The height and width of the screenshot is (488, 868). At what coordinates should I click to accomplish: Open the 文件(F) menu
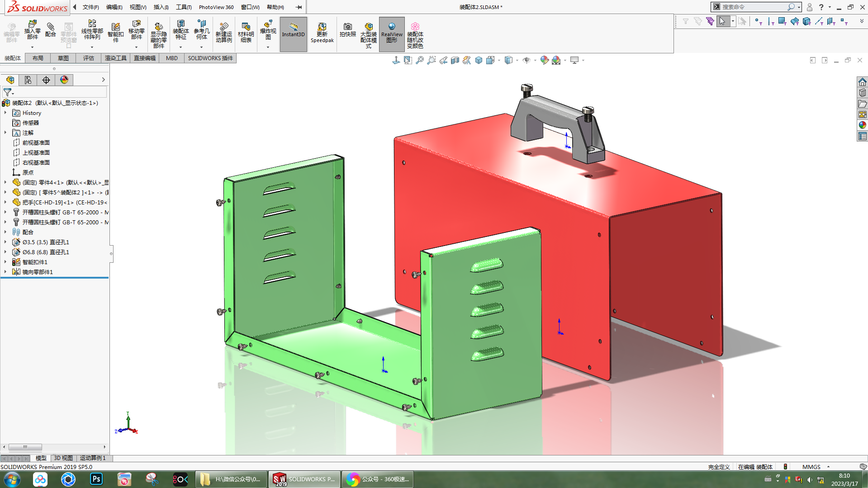pyautogui.click(x=90, y=7)
